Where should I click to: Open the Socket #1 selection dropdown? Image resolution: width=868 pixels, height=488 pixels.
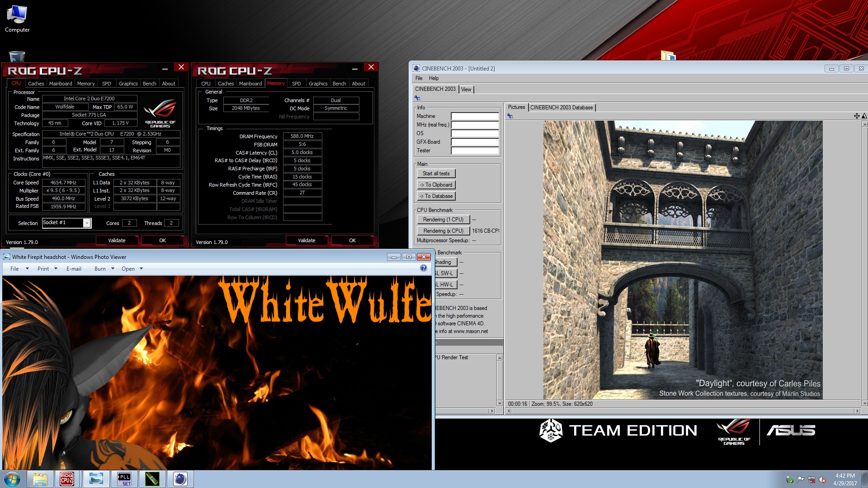(87, 223)
